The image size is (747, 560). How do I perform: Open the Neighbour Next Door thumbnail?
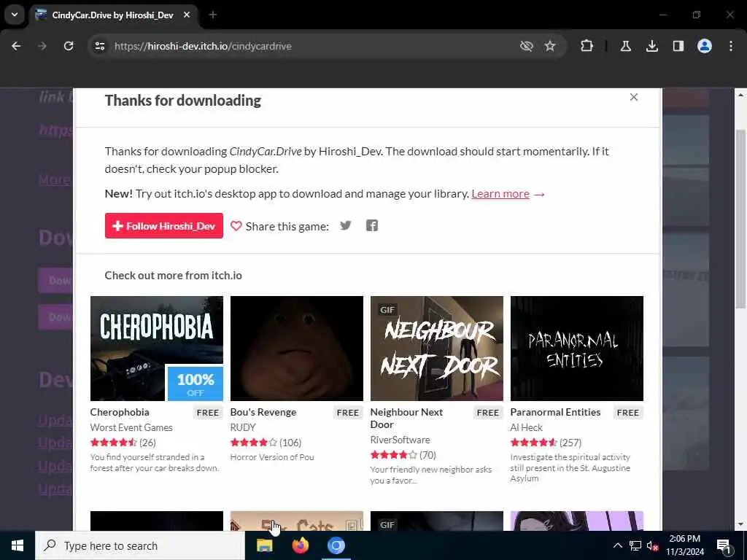437,349
